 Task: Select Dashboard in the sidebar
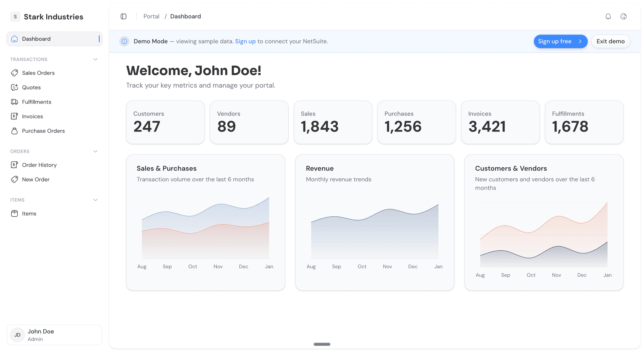coord(36,39)
